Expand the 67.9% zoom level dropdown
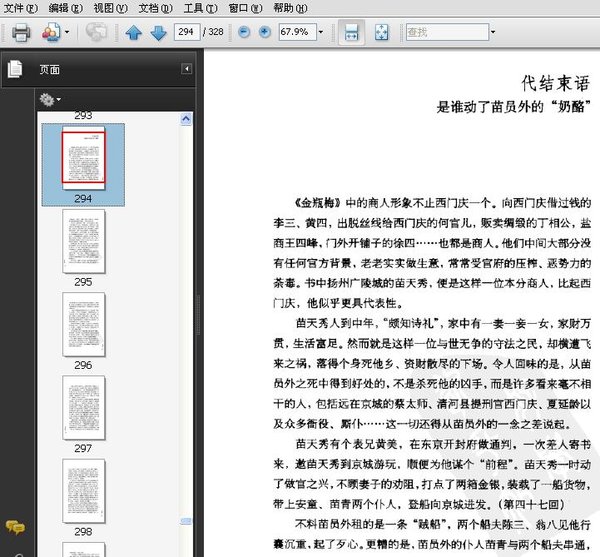600x557 pixels. pyautogui.click(x=320, y=33)
